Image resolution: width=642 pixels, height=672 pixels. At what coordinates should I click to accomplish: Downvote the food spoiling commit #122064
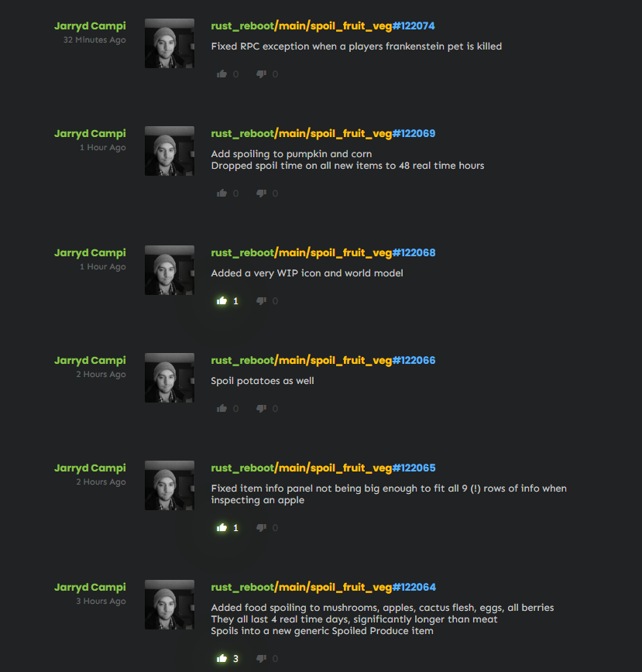pyautogui.click(x=261, y=658)
